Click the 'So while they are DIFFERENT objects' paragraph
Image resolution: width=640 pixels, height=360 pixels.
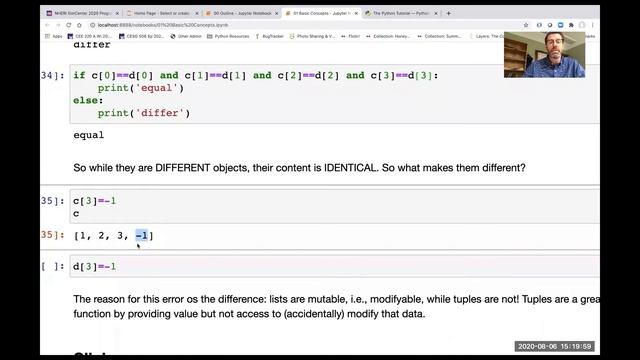[299, 168]
